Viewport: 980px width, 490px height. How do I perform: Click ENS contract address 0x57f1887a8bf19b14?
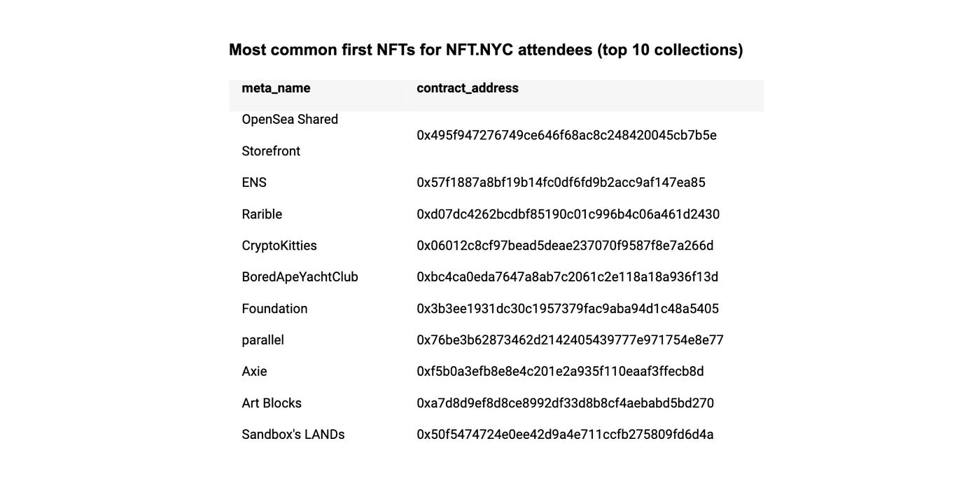(x=561, y=183)
